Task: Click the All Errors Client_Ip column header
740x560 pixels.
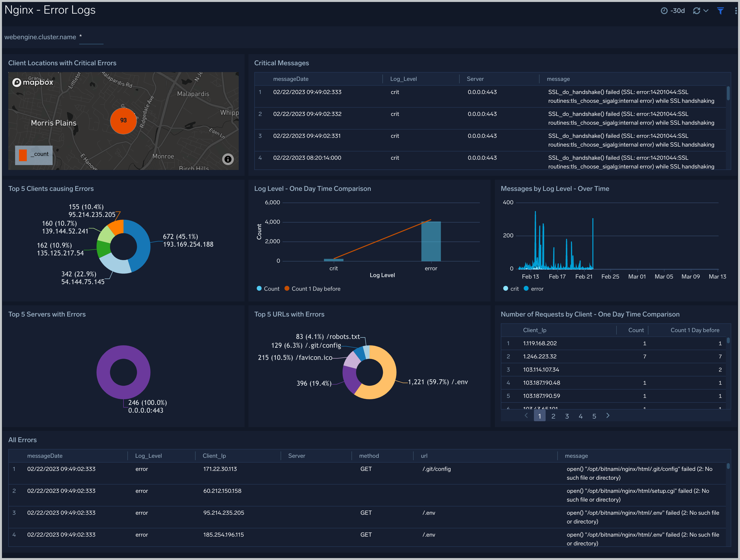Action: tap(214, 456)
